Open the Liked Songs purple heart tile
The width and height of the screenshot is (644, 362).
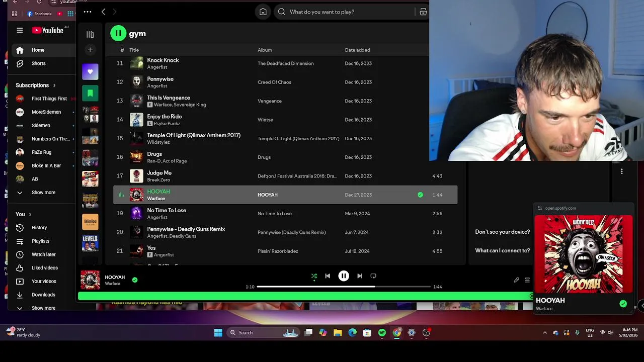[90, 71]
